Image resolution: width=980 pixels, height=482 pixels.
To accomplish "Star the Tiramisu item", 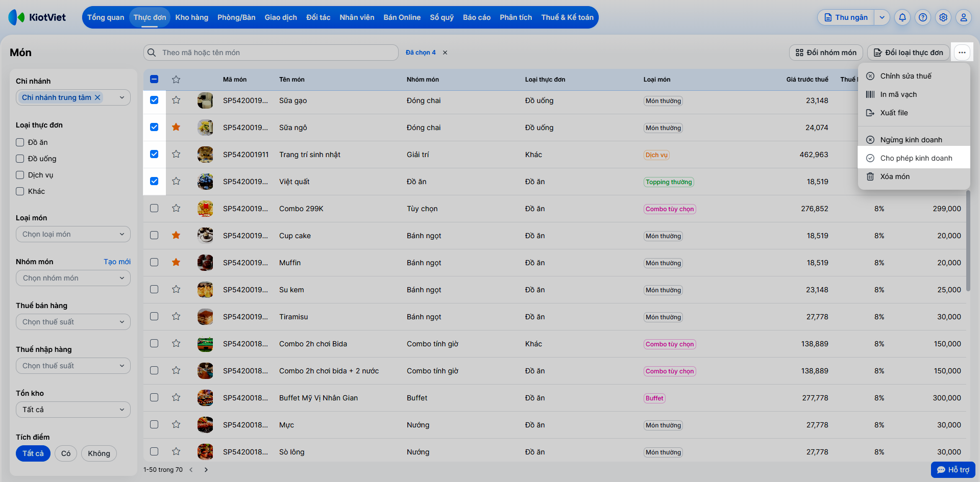I will (176, 316).
